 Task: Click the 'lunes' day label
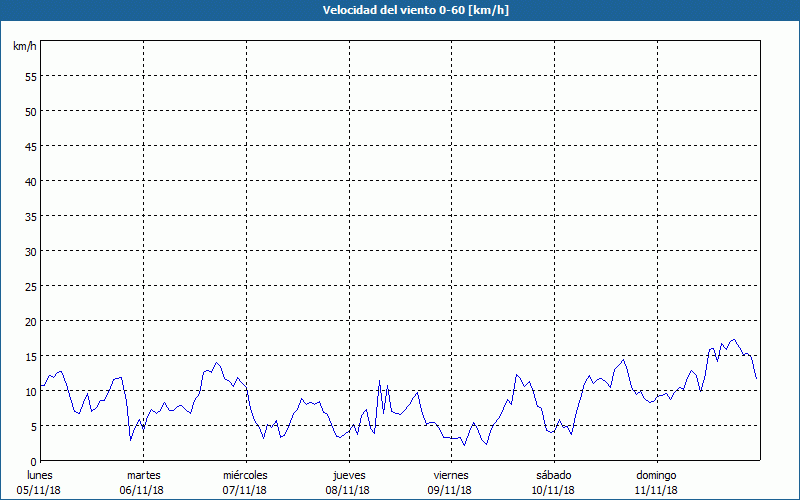40,475
